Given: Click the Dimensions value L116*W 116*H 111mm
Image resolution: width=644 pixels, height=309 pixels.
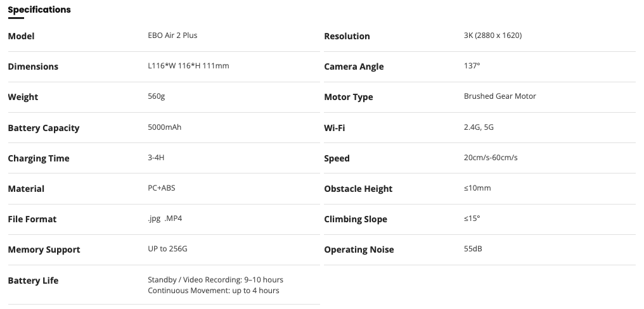Looking at the screenshot, I should (188, 66).
